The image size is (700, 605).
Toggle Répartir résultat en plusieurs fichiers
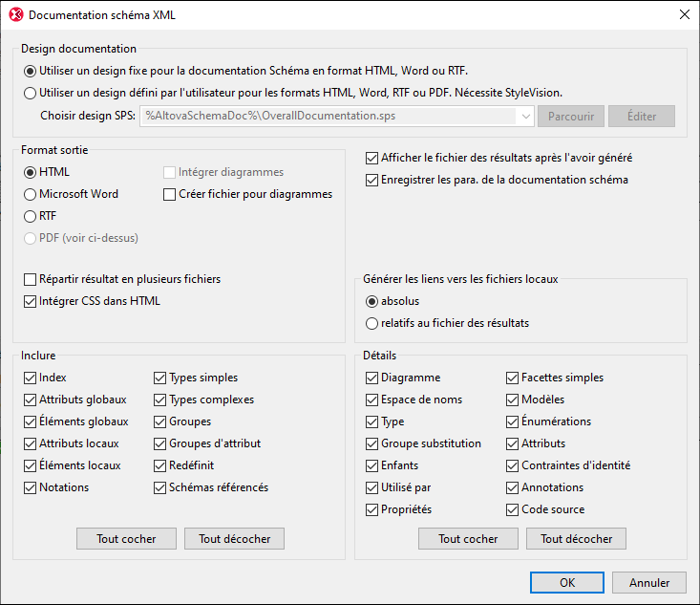pos(31,279)
